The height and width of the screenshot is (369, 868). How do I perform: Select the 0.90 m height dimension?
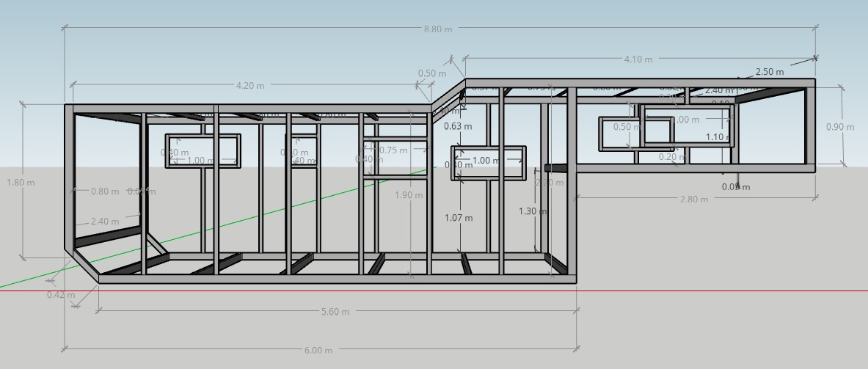click(x=839, y=127)
